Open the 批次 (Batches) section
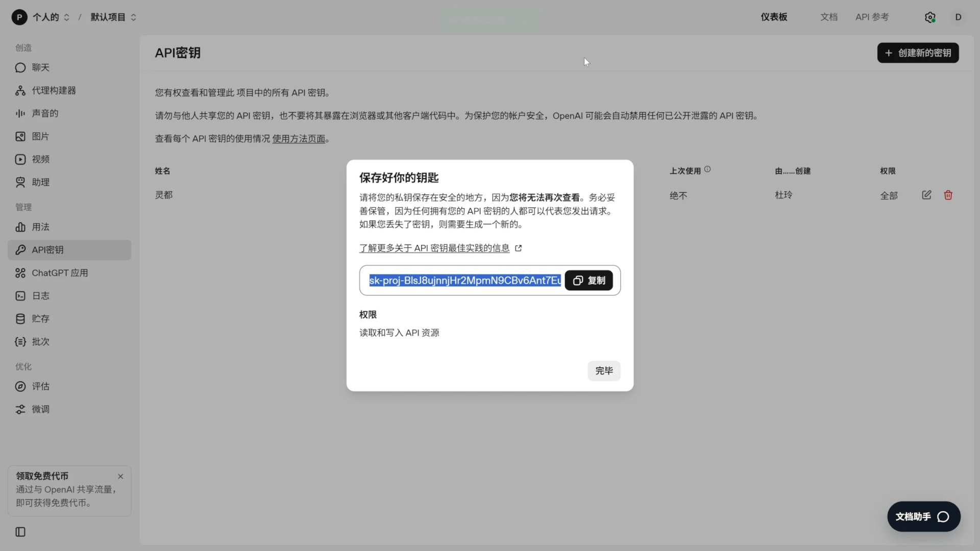 tap(40, 341)
